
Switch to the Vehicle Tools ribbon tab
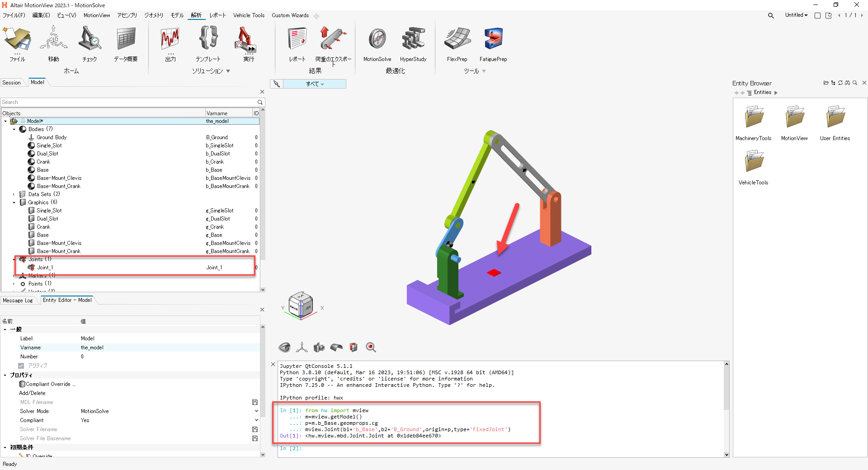pos(249,15)
